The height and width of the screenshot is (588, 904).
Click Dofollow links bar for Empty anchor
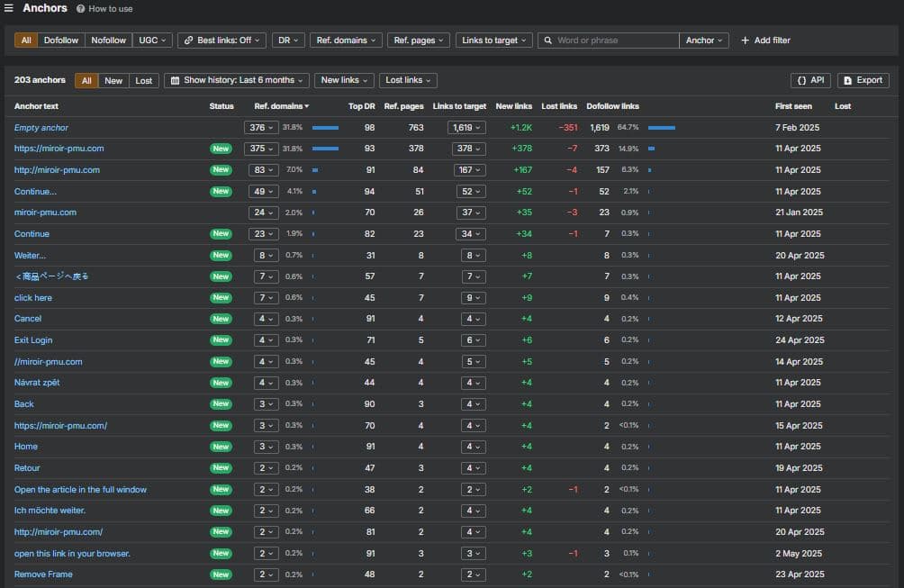(x=661, y=127)
